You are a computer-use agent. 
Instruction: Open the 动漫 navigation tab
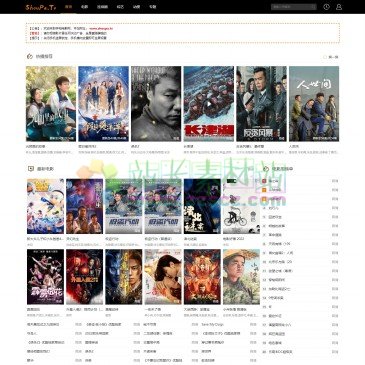click(136, 7)
